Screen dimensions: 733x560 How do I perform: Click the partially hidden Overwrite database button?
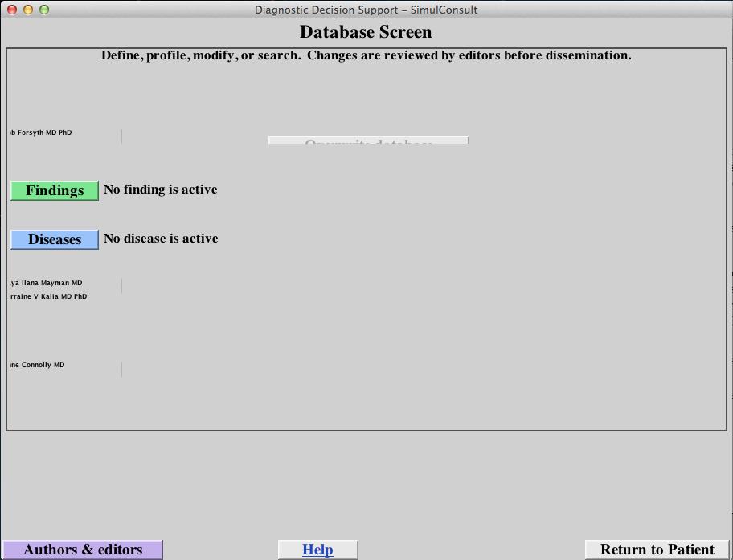(x=368, y=141)
